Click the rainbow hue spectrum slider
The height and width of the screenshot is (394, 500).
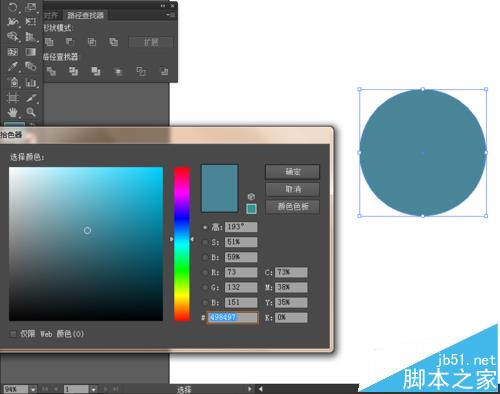(x=182, y=244)
